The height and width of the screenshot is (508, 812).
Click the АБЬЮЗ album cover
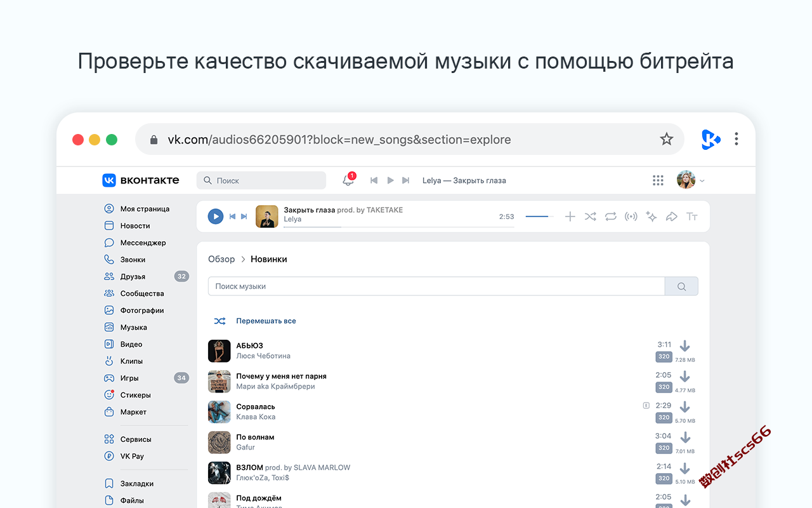[219, 351]
